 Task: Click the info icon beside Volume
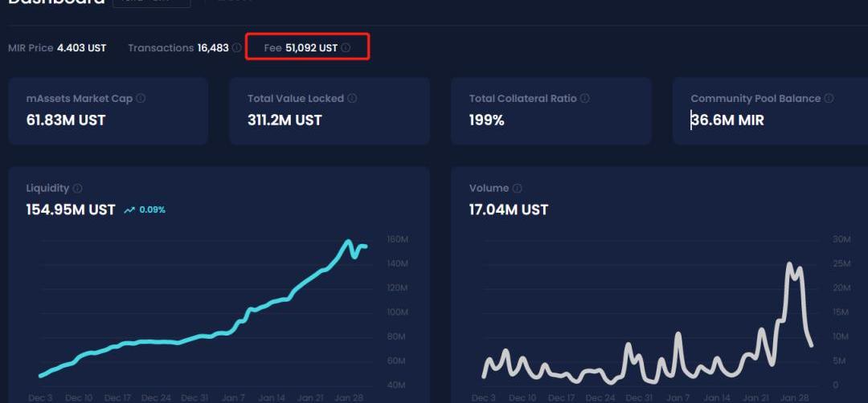517,189
